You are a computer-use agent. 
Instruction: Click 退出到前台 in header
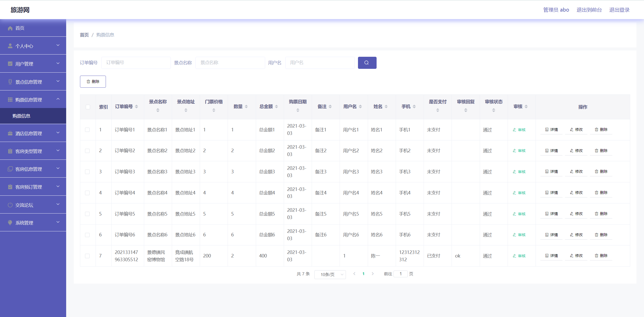pyautogui.click(x=589, y=10)
